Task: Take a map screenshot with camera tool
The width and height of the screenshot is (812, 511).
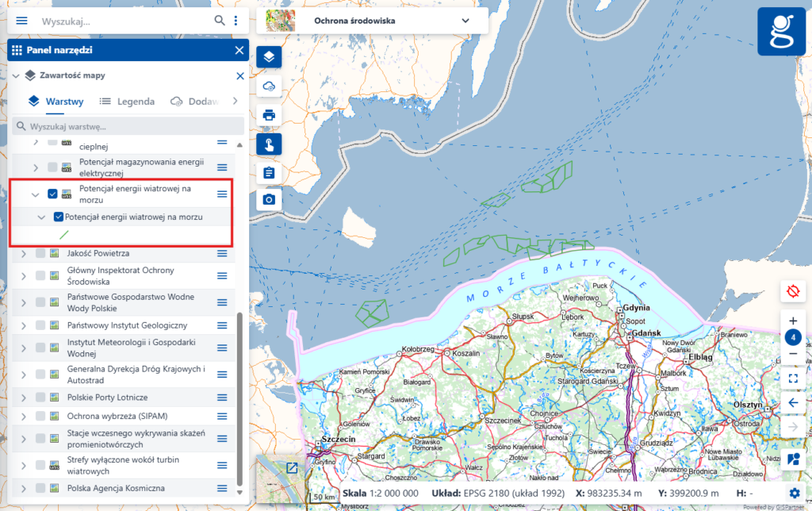Action: coord(269,200)
